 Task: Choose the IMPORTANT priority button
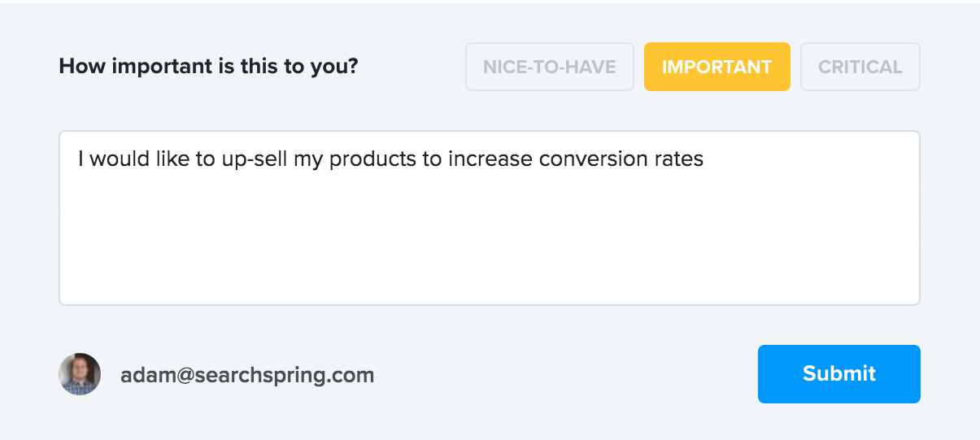[716, 67]
